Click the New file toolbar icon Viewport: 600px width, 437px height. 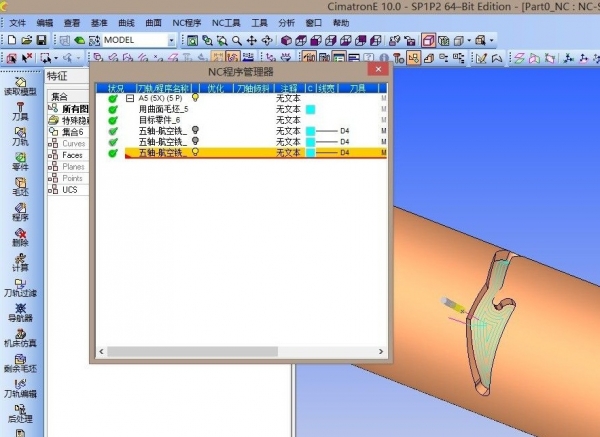click(x=12, y=40)
